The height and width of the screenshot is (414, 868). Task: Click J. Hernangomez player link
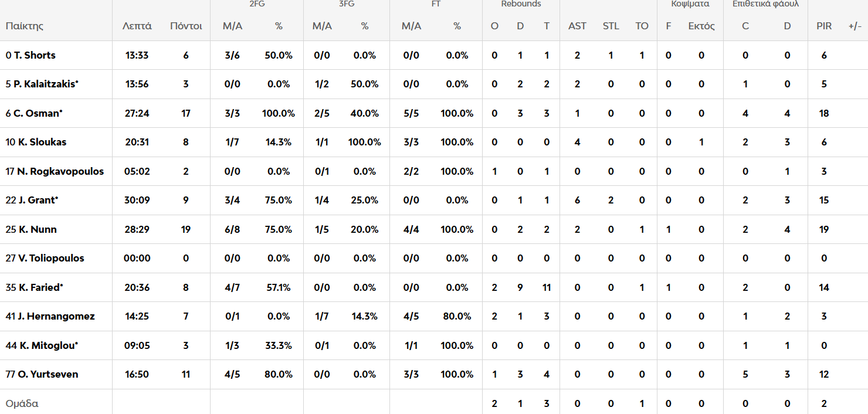tap(56, 316)
